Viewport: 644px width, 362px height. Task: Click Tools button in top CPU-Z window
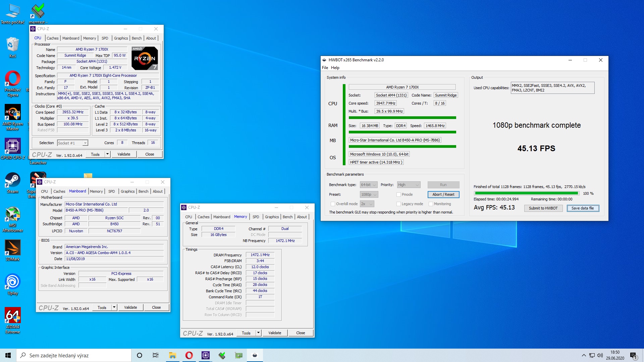[x=95, y=154]
